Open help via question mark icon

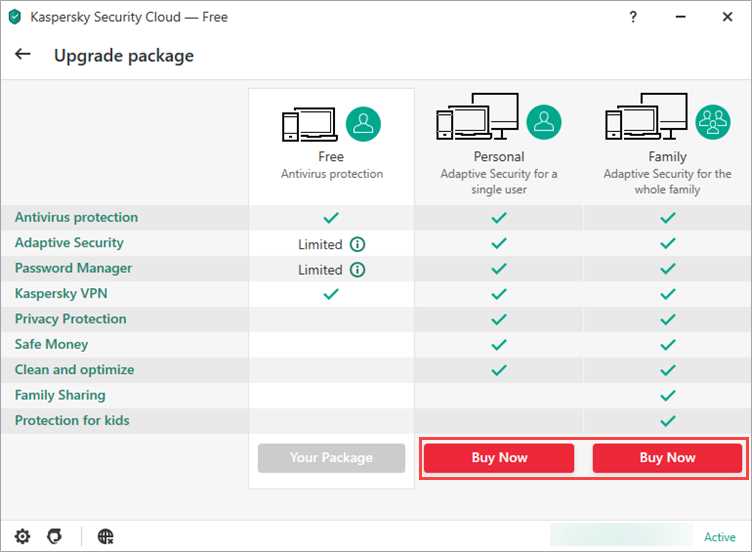(x=633, y=17)
